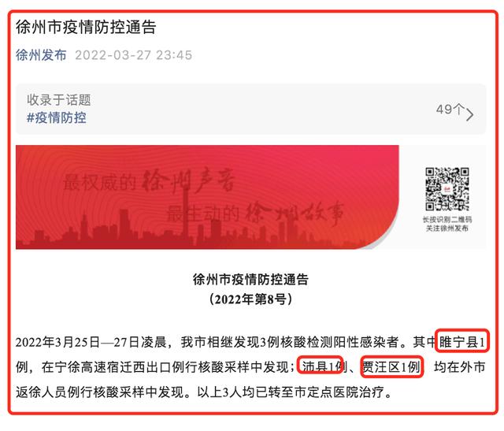Image resolution: width=504 pixels, height=431 pixels.
Task: Click the （2022年第8号） subtitle
Action: (x=250, y=299)
